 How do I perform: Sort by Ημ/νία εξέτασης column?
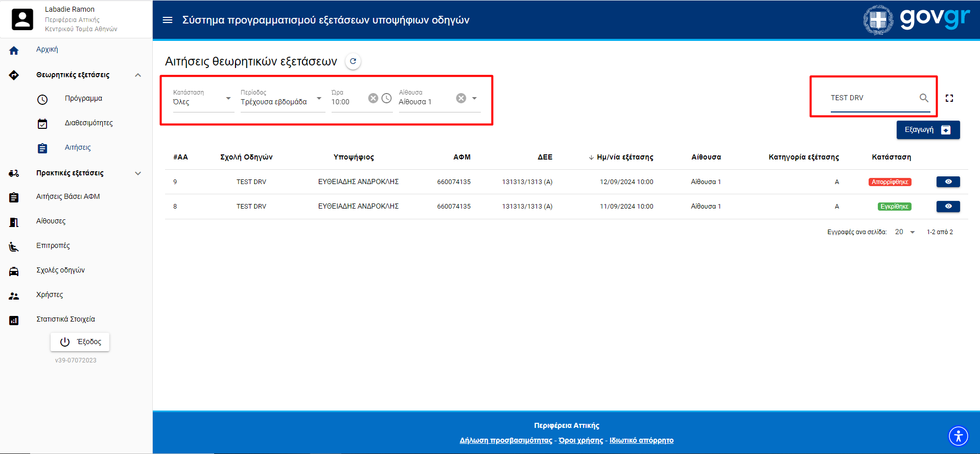coord(624,157)
